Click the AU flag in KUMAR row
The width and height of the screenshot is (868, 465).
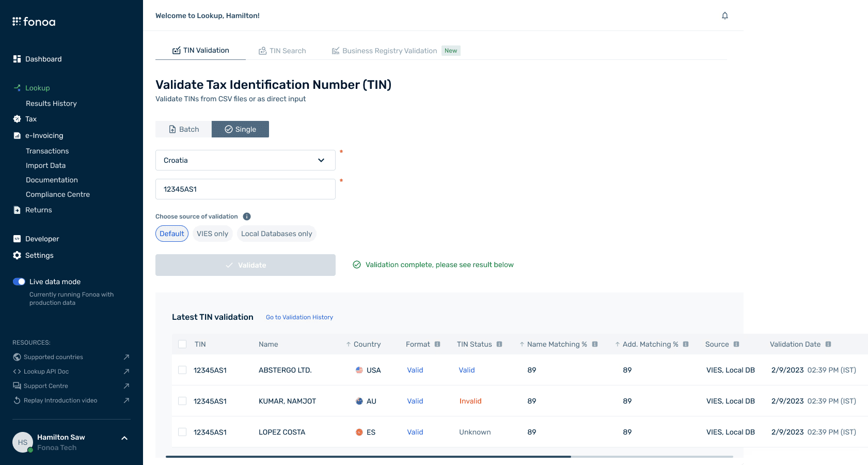click(x=359, y=401)
